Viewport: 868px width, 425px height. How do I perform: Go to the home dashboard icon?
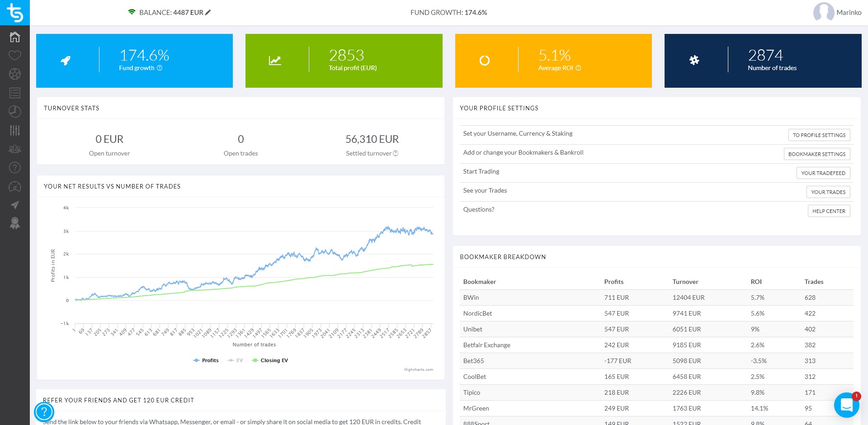coord(15,37)
